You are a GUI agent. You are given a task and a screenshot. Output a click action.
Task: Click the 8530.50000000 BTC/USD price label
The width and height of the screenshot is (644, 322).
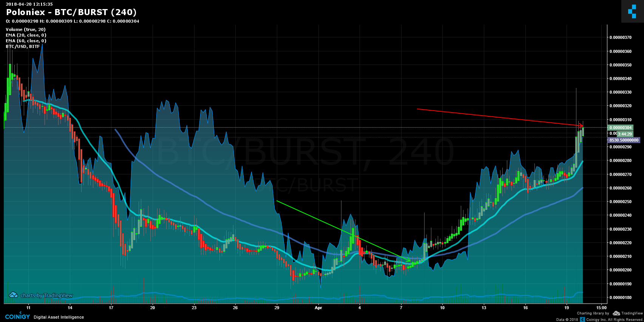(624, 140)
